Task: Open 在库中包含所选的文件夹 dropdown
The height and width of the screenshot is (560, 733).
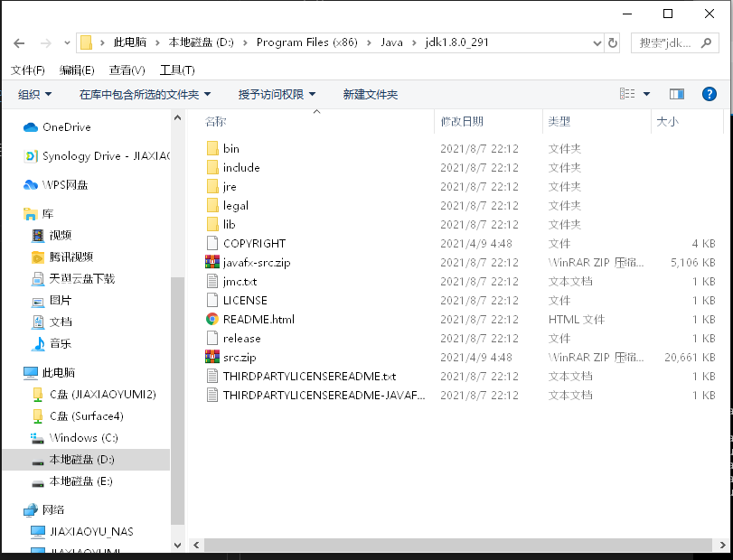Action: tap(145, 94)
